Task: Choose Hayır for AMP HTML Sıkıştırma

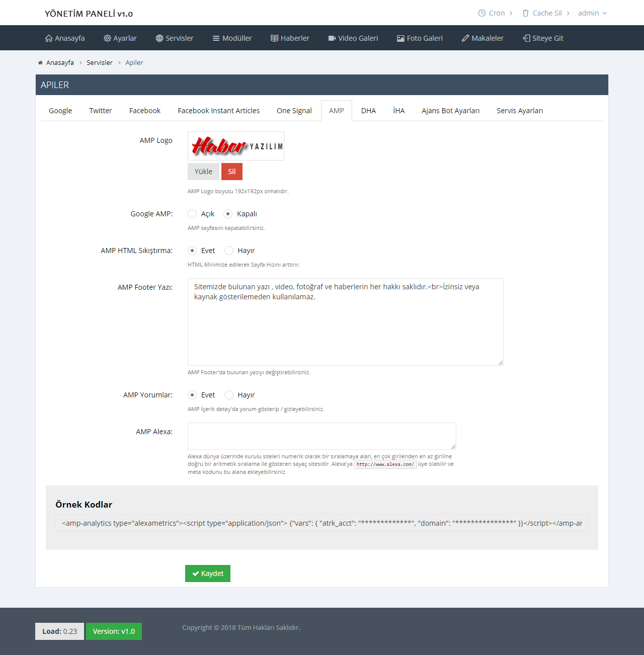Action: (229, 251)
